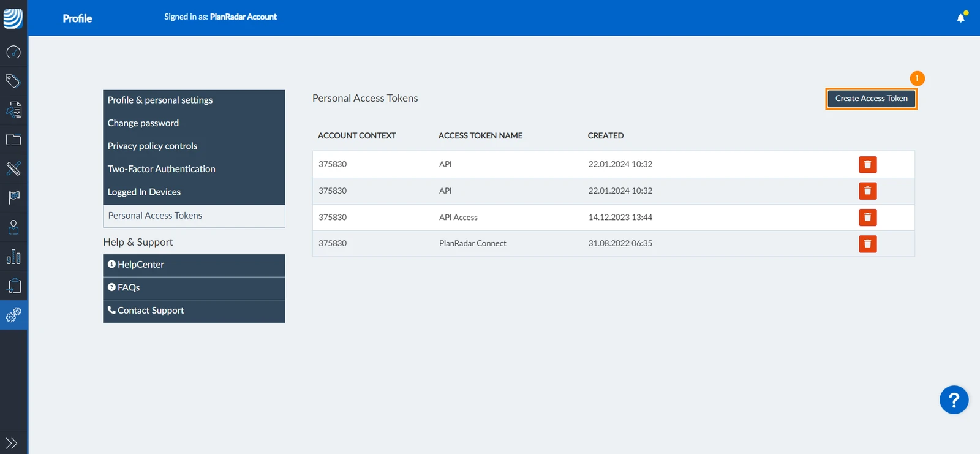
Task: Click account context 375830 in PlanRadar Connect row
Action: [x=333, y=244]
